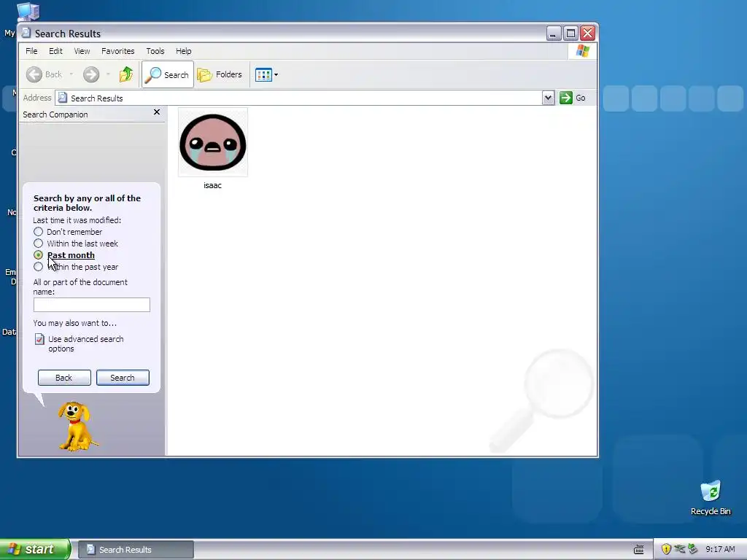Go back with the Back toolbar arrow
Viewport: 747px width, 560px height.
click(44, 74)
